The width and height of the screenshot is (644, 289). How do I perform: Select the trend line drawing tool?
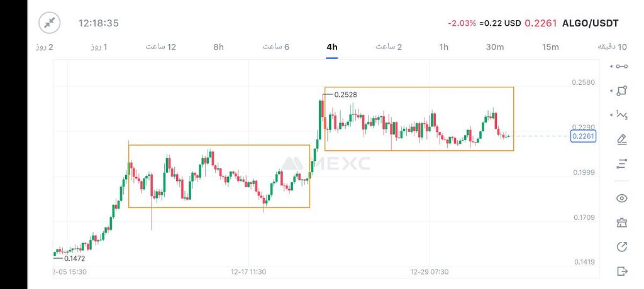coord(622,66)
